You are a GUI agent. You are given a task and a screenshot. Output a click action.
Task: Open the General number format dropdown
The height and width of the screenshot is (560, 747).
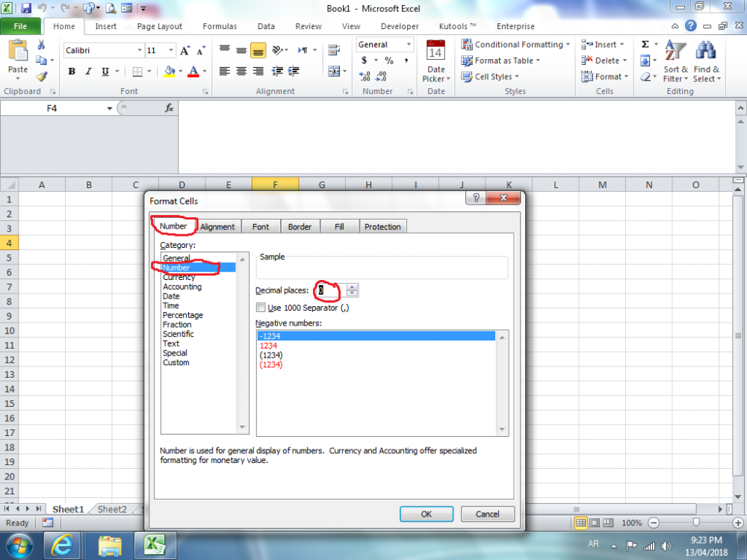(x=409, y=44)
